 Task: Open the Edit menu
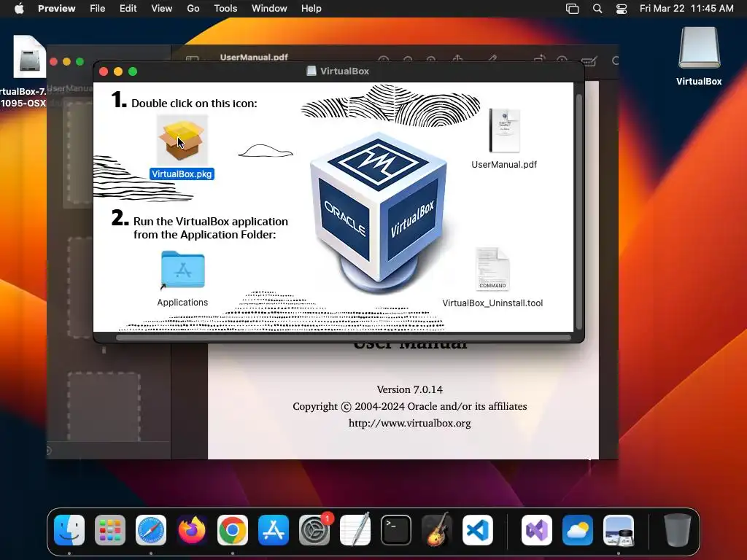click(x=128, y=9)
